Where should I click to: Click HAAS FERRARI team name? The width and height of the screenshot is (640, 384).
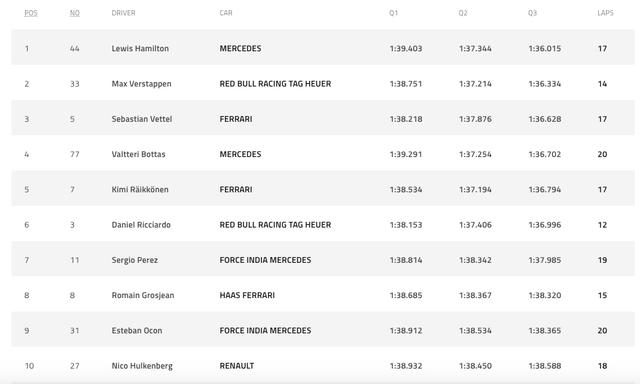click(x=247, y=295)
